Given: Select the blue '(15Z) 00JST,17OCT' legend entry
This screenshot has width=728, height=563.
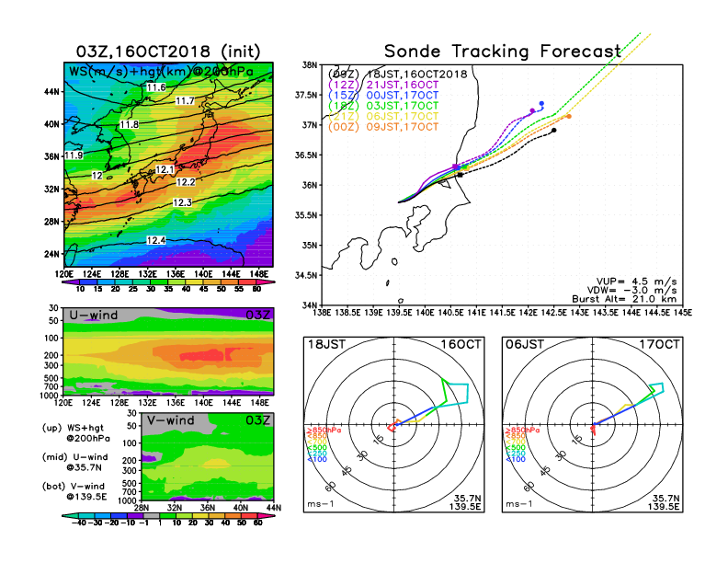Looking at the screenshot, I should [383, 96].
